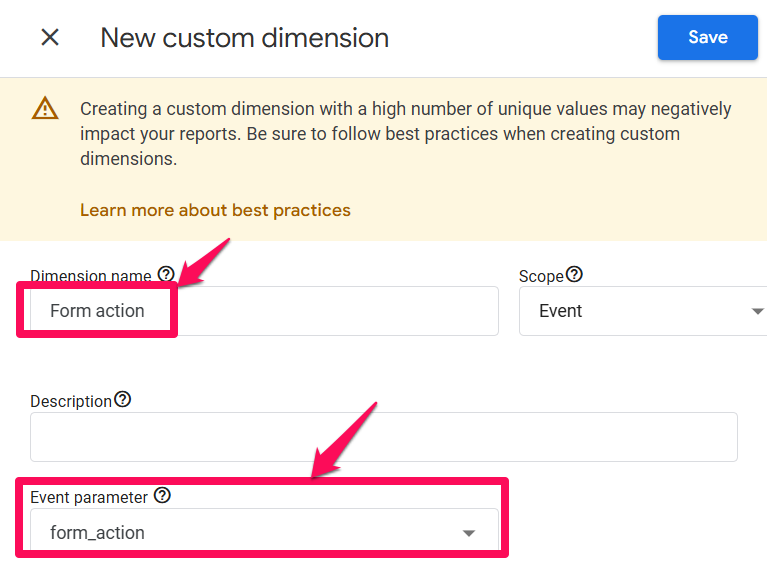This screenshot has height=588, width=767.
Task: Click the Scope help icon
Action: [x=574, y=274]
